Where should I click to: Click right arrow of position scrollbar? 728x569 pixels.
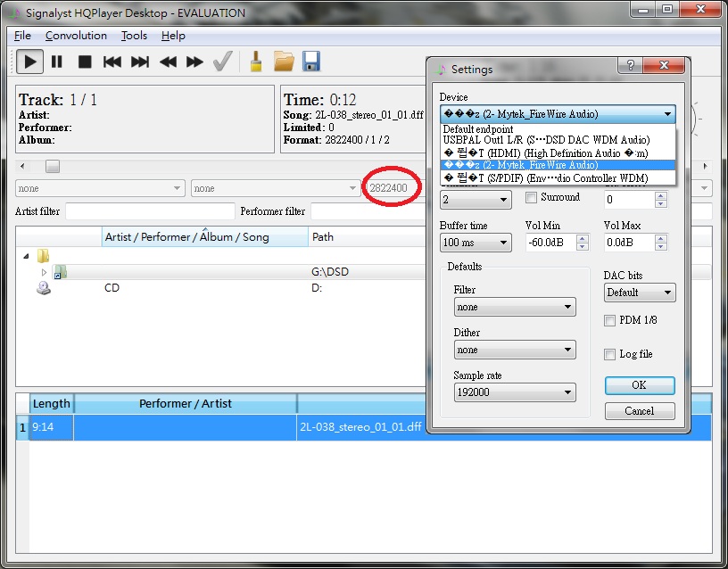(705, 166)
